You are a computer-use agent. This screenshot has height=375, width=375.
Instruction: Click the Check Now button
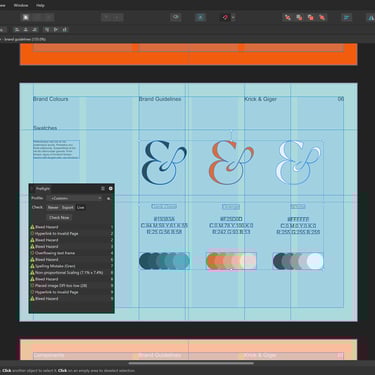click(59, 218)
